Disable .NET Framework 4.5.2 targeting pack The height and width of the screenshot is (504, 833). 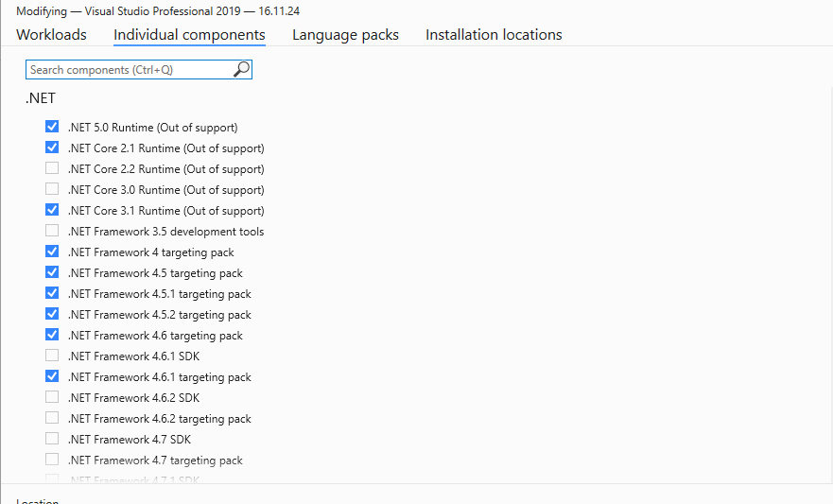coord(52,313)
